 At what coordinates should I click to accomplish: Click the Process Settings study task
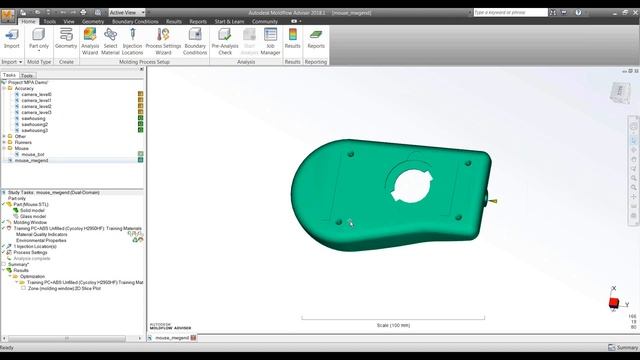tap(30, 252)
